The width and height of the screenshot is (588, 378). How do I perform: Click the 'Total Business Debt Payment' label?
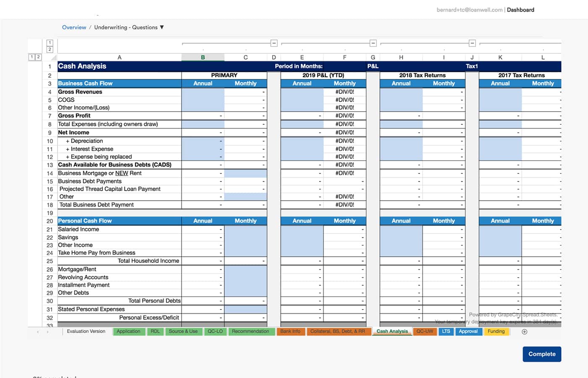[97, 205]
